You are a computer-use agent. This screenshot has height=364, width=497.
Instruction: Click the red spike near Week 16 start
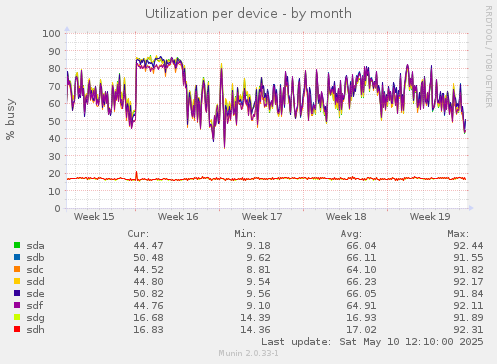136,175
